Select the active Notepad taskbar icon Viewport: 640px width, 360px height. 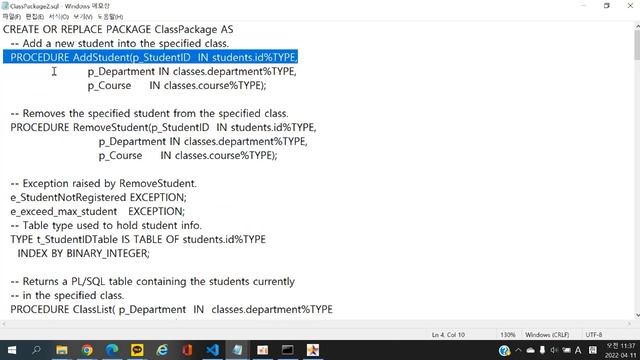click(x=238, y=350)
